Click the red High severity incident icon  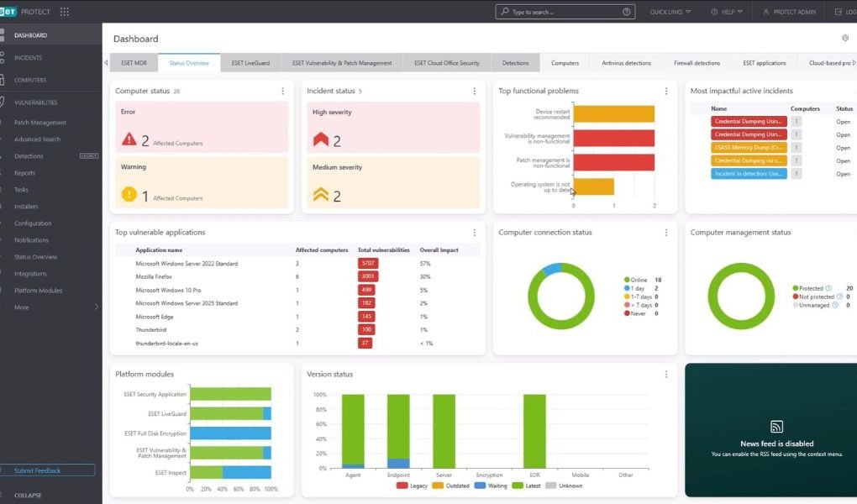coord(321,139)
